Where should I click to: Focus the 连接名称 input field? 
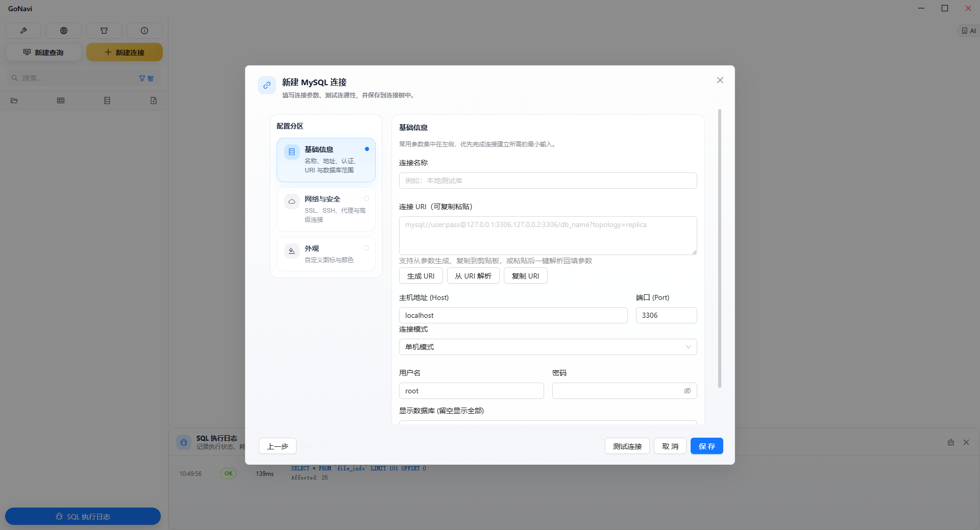pos(548,181)
